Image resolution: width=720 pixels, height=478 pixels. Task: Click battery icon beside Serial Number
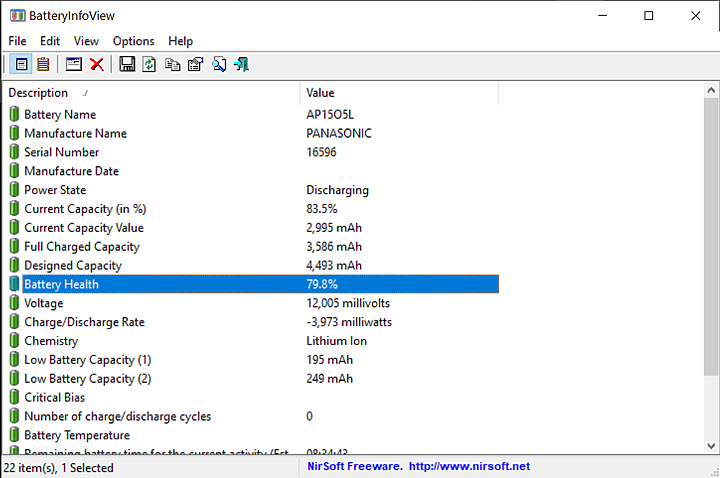[15, 152]
